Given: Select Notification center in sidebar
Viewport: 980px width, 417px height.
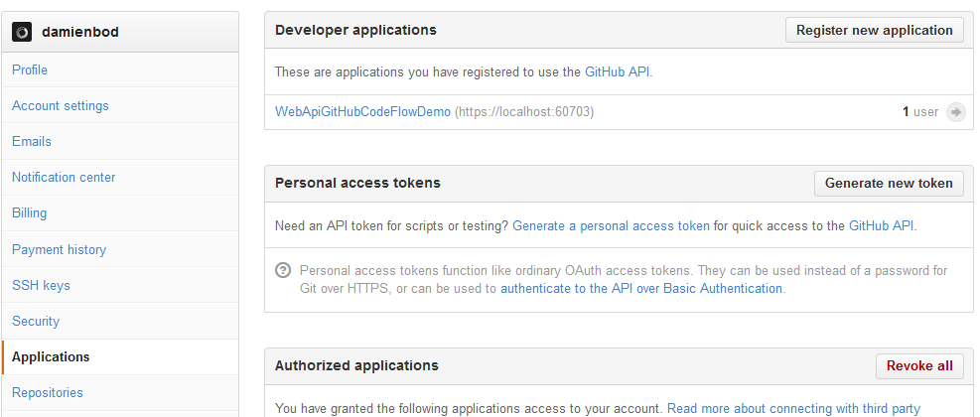Looking at the screenshot, I should click(64, 177).
